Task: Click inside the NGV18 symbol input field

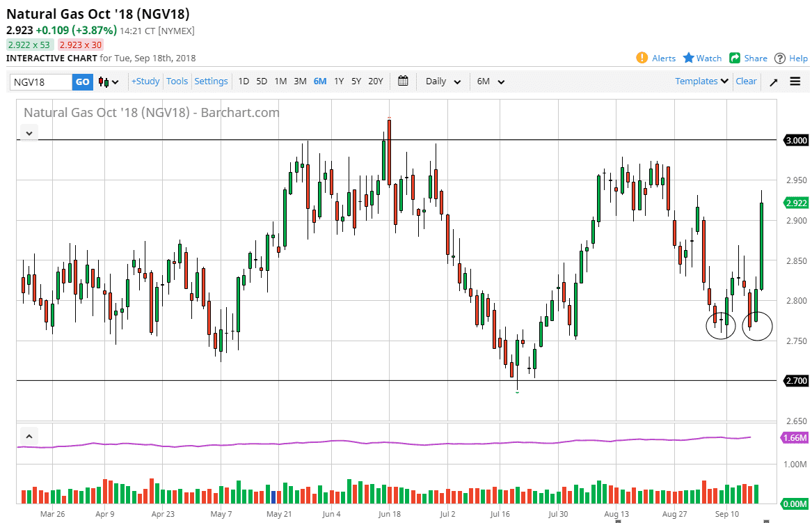Action: point(38,81)
